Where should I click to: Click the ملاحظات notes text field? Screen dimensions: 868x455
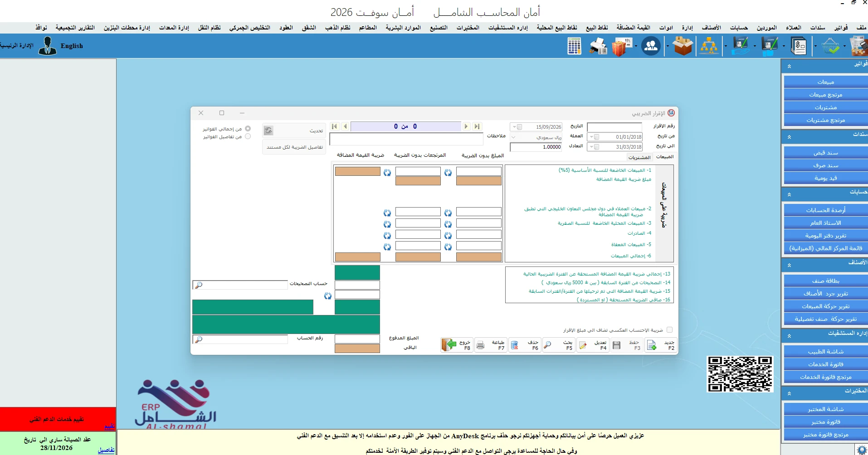pos(406,139)
